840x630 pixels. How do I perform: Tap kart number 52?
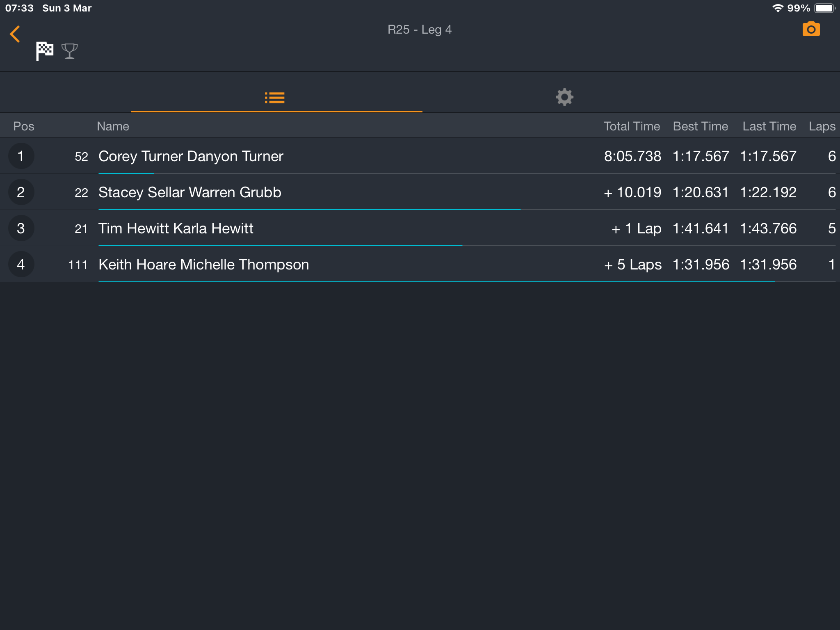point(81,156)
